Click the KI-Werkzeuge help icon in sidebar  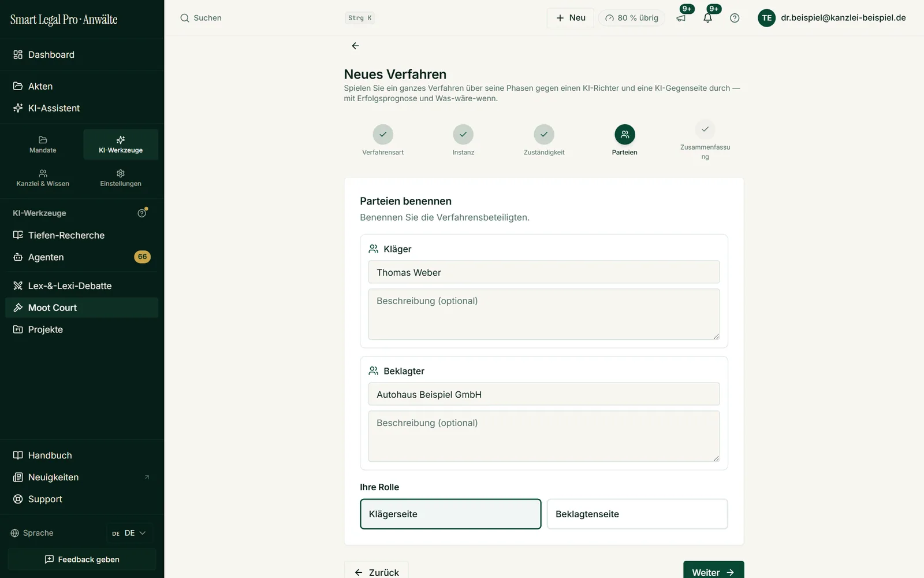point(142,213)
